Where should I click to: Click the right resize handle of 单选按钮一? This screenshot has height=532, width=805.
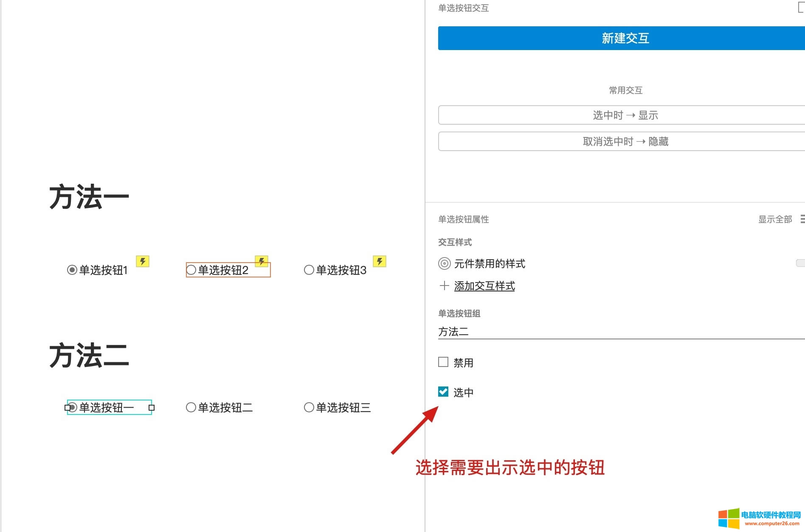point(152,408)
